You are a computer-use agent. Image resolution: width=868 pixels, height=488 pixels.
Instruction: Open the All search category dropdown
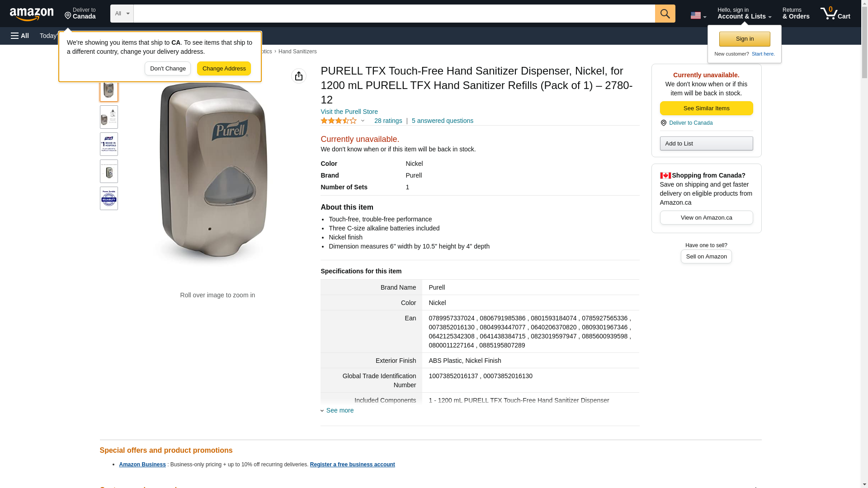(122, 14)
